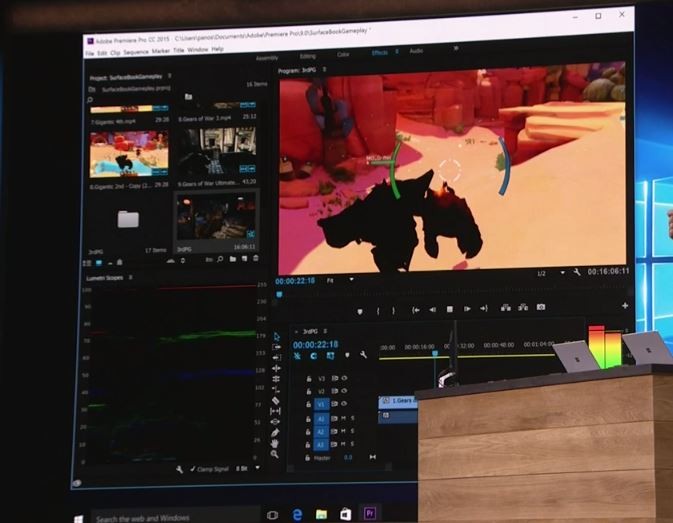
Task: Click Step Forward one frame
Action: 467,308
